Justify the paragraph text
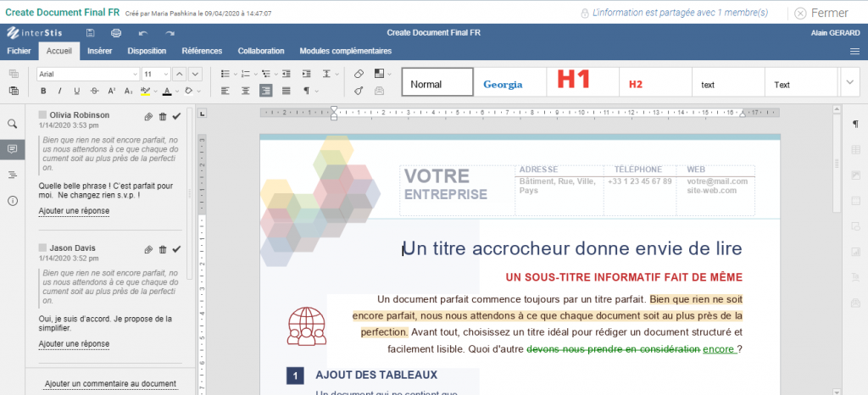The height and width of the screenshot is (395, 868). click(287, 91)
